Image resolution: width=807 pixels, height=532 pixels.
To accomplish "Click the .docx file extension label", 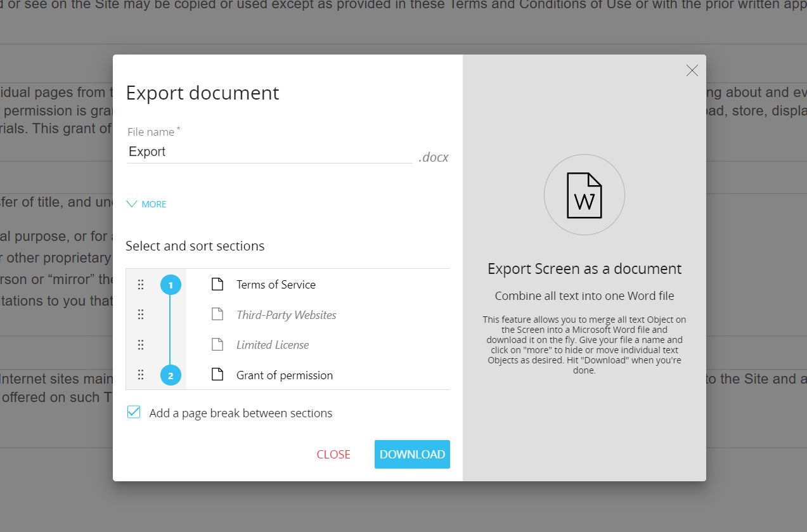I will pos(434,157).
